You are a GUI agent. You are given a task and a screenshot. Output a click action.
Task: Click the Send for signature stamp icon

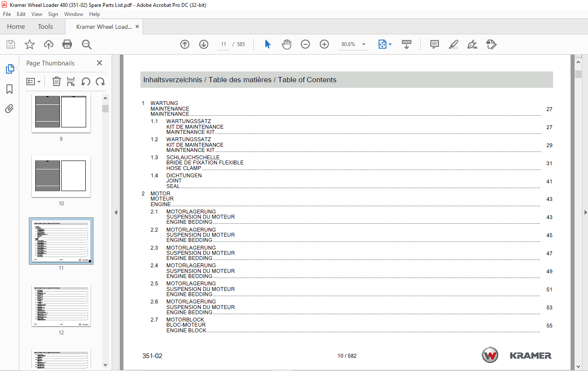pos(492,44)
